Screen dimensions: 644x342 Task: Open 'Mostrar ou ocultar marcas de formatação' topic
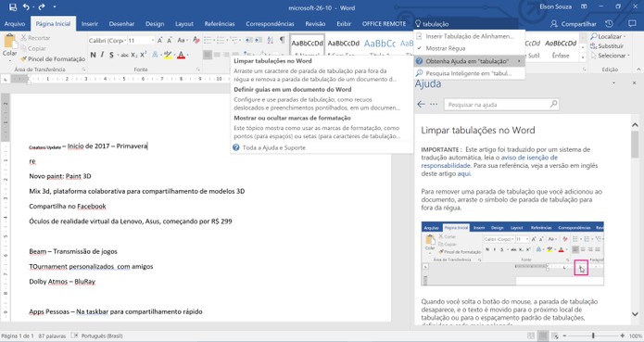pyautogui.click(x=293, y=118)
